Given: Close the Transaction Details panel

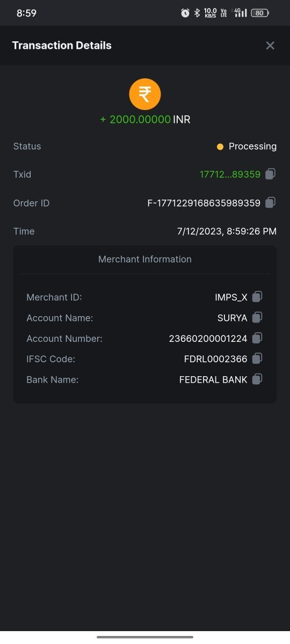Looking at the screenshot, I should tap(270, 46).
